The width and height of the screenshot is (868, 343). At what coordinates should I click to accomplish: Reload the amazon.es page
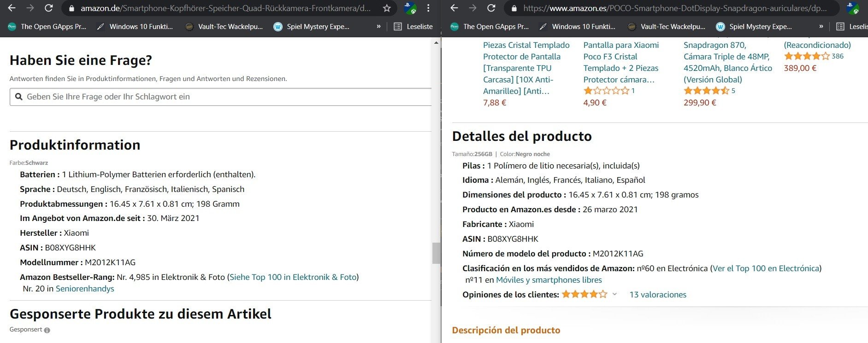491,8
